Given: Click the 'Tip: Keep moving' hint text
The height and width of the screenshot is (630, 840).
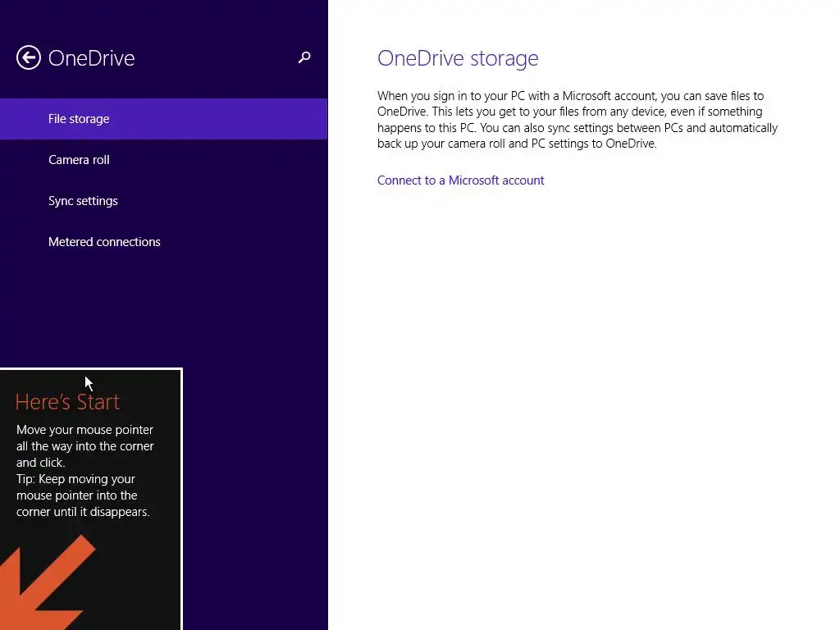Looking at the screenshot, I should click(x=82, y=495).
